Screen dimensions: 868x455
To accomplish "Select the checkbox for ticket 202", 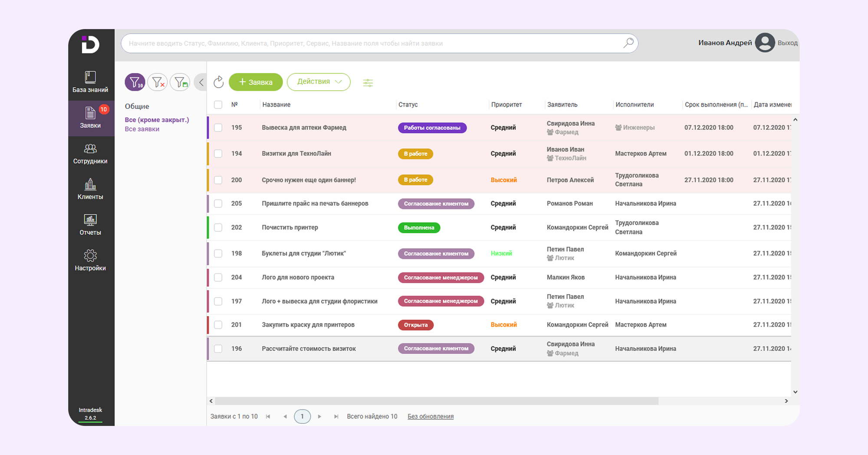I will tap(218, 228).
